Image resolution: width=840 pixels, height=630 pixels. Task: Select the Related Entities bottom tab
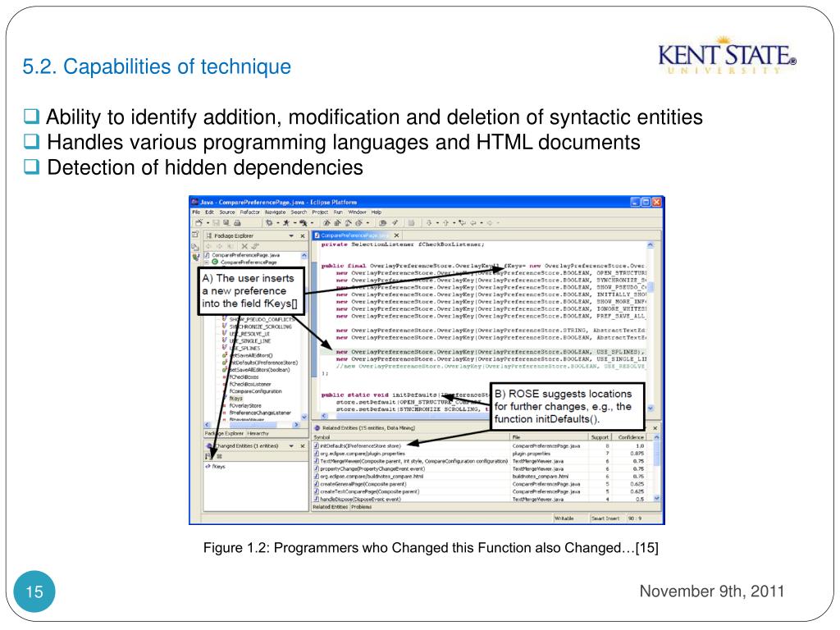[330, 507]
